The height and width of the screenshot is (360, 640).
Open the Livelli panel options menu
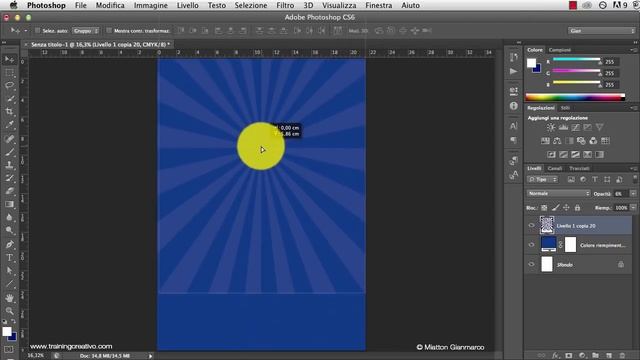(633, 168)
